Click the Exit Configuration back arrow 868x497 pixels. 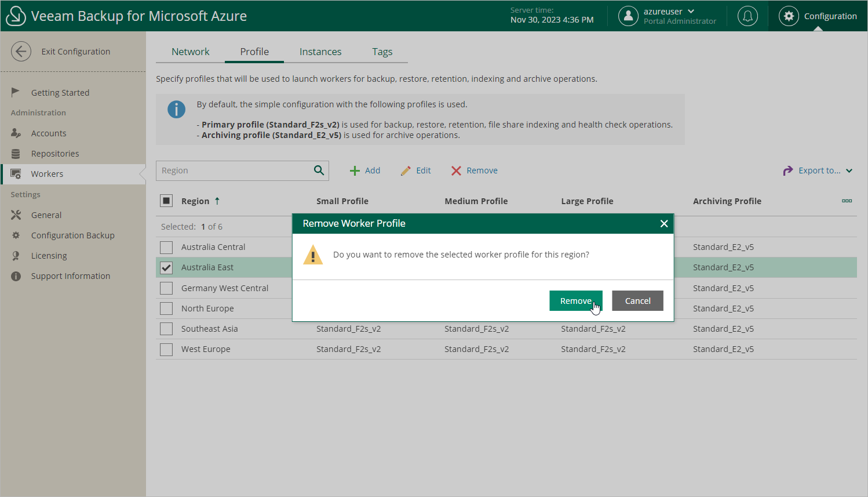[x=21, y=52]
